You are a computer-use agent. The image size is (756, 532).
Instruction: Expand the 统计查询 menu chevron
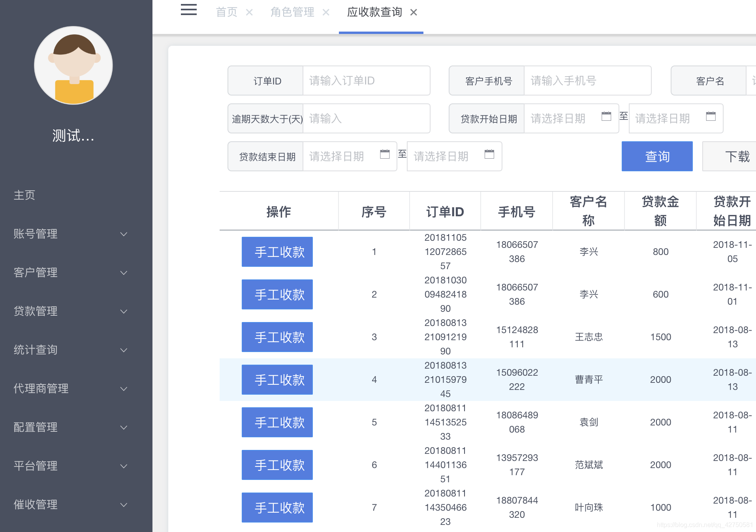point(124,350)
